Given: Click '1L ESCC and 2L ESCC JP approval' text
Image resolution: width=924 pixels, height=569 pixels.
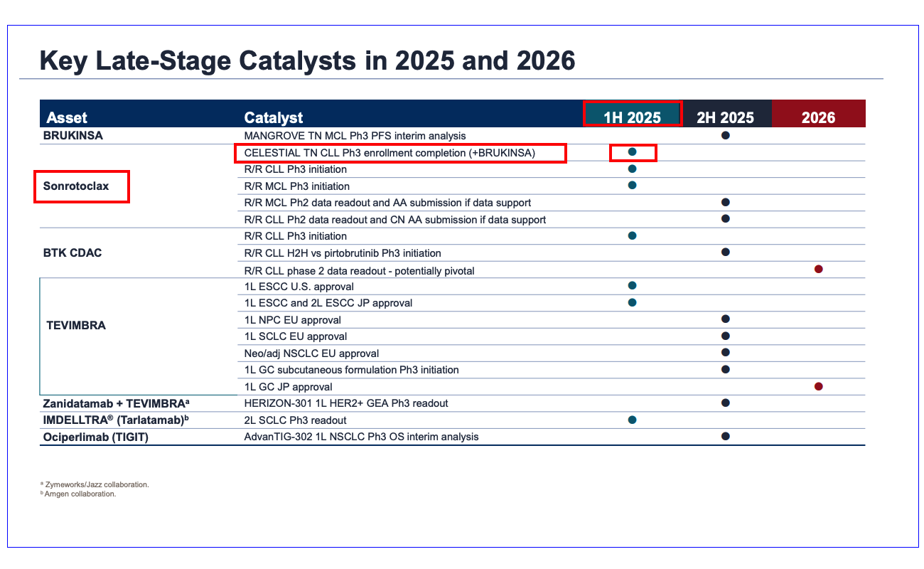Looking at the screenshot, I should pyautogui.click(x=328, y=303).
